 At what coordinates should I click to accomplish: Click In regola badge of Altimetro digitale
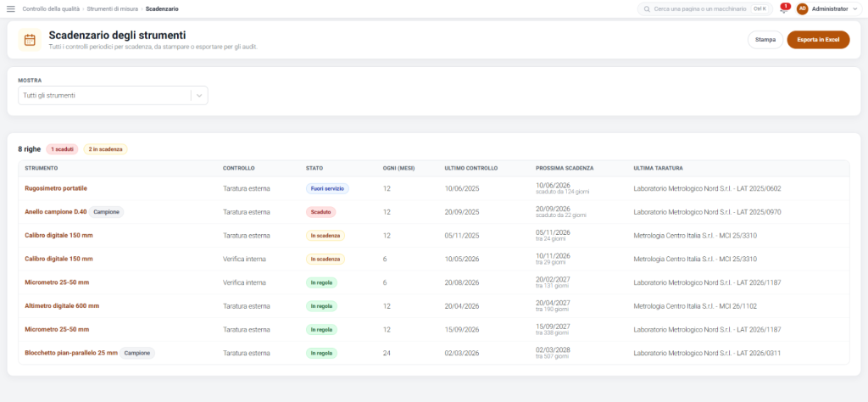point(321,305)
